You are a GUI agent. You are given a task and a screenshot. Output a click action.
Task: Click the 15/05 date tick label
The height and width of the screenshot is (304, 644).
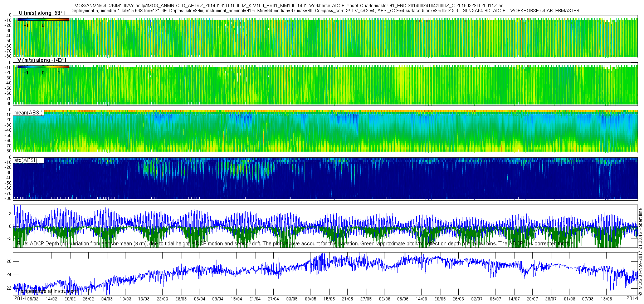coord(329,299)
